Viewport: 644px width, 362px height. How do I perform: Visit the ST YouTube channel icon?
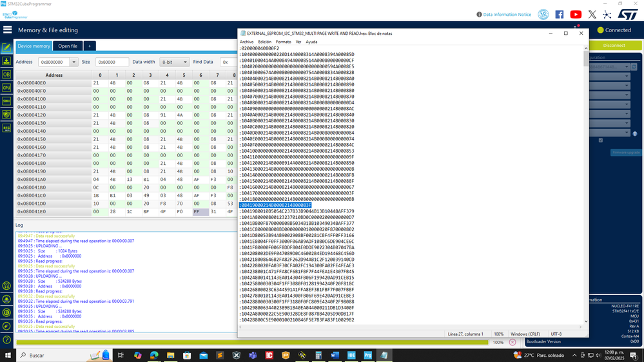[x=576, y=14]
